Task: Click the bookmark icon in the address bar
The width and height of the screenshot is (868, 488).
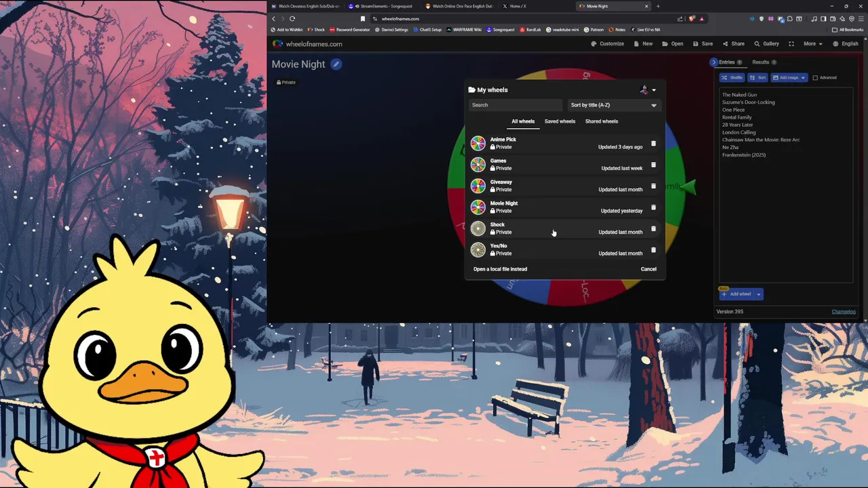Action: point(363,19)
